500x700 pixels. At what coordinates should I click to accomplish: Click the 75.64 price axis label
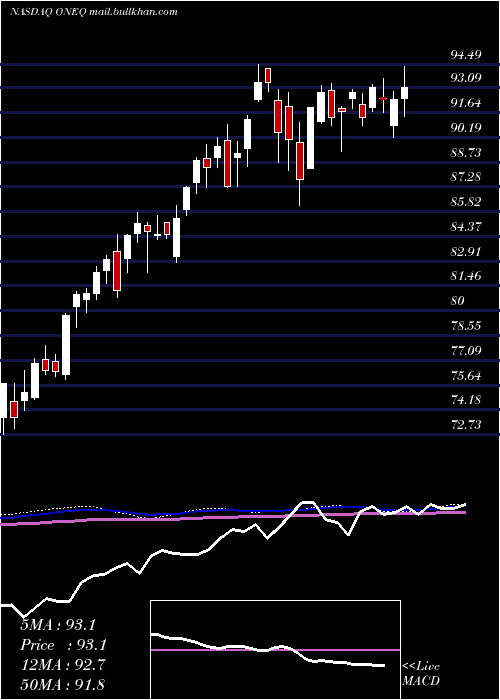pyautogui.click(x=466, y=375)
